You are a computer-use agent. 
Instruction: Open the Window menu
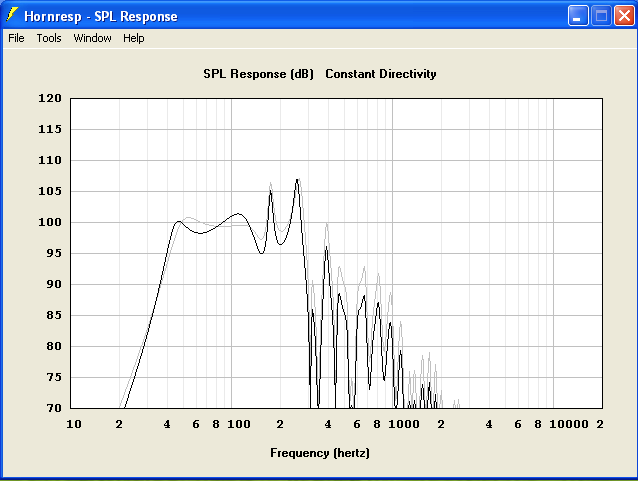[x=92, y=38]
